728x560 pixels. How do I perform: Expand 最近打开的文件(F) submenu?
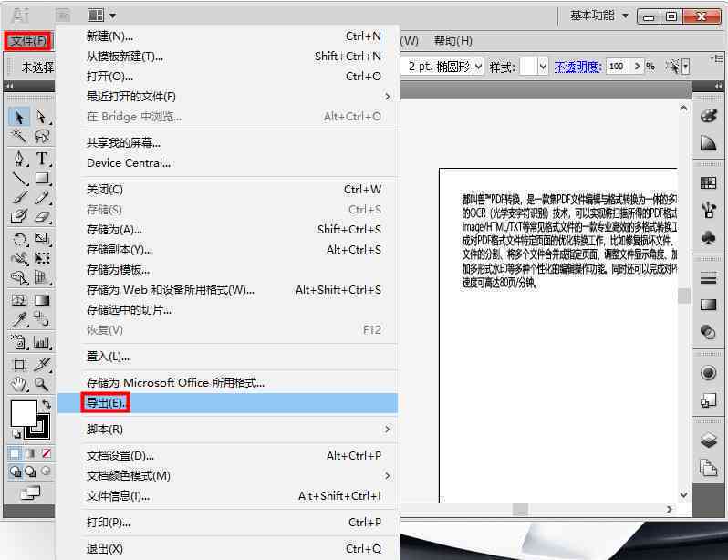[240, 96]
